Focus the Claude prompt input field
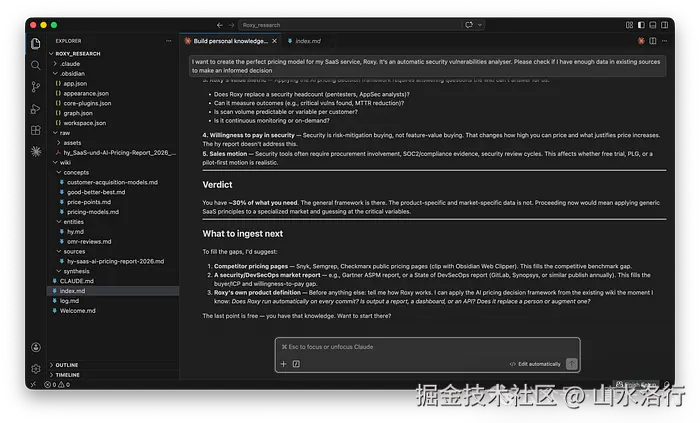This screenshot has width=700, height=423. click(x=427, y=347)
